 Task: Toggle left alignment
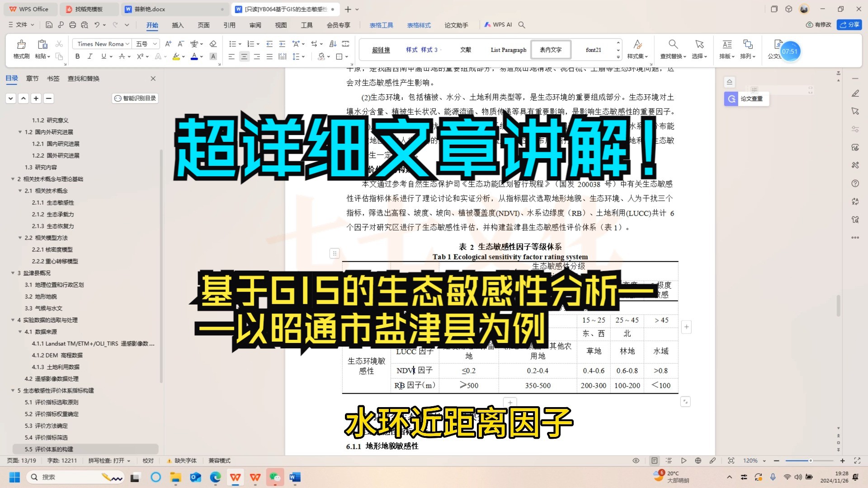click(x=231, y=56)
